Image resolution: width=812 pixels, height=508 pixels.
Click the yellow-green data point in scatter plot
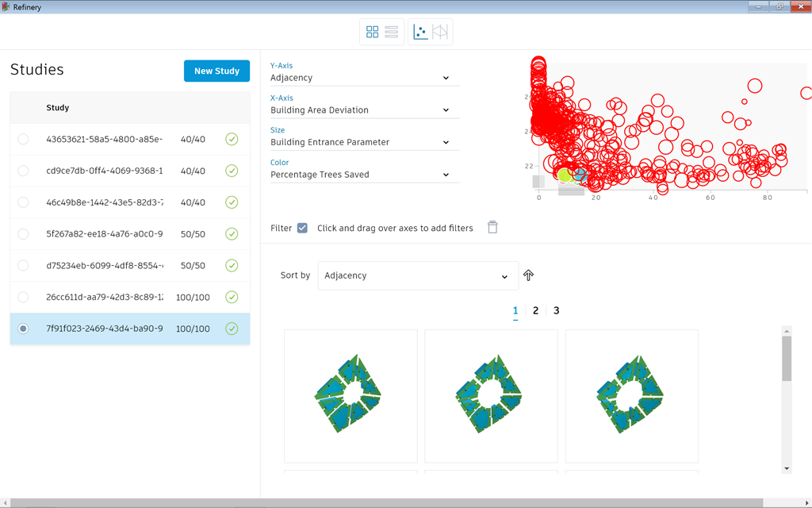pos(565,175)
